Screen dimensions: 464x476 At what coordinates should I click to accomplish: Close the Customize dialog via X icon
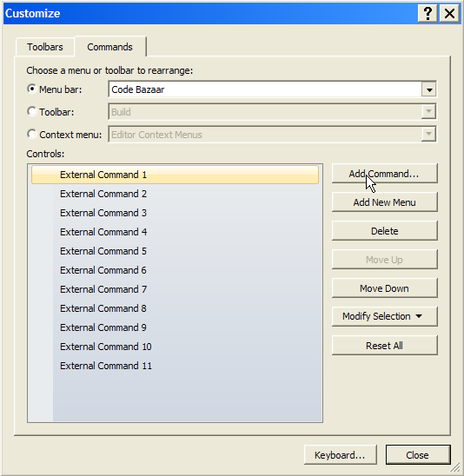[449, 13]
